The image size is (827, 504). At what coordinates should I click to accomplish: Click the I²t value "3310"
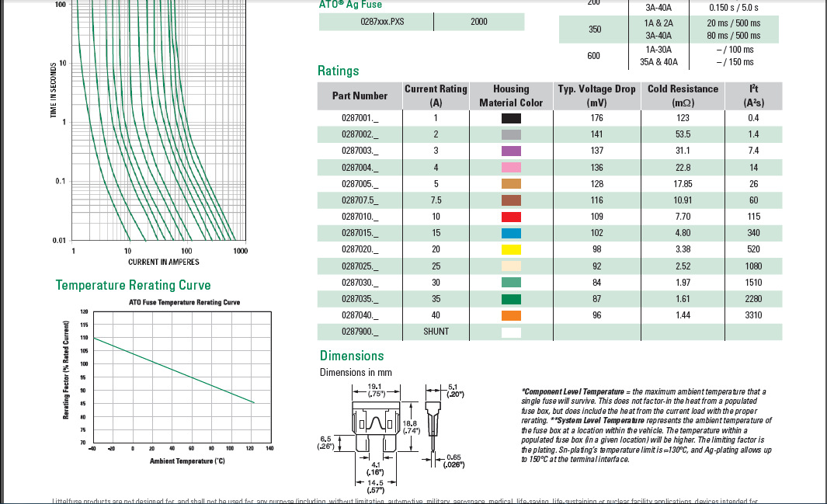coord(753,315)
